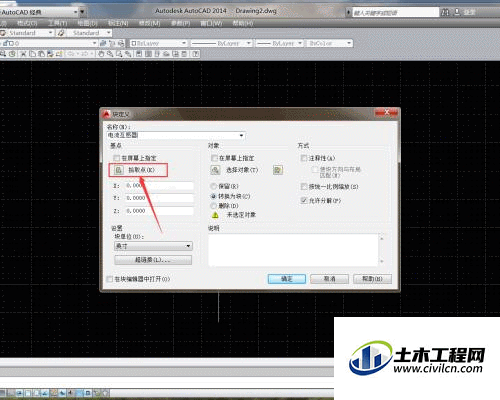Click inside the 说明 description text box
The width and height of the screenshot is (500, 400).
click(293, 250)
